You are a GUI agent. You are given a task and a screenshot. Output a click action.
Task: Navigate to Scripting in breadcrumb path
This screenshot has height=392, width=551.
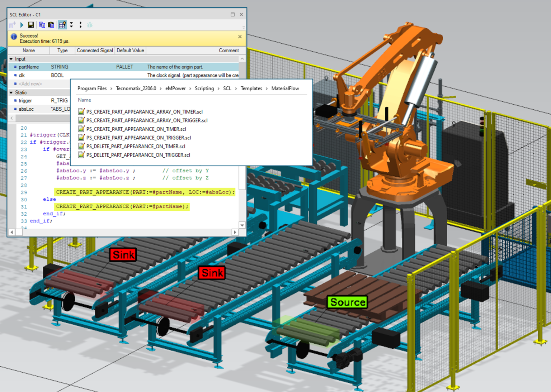click(204, 89)
